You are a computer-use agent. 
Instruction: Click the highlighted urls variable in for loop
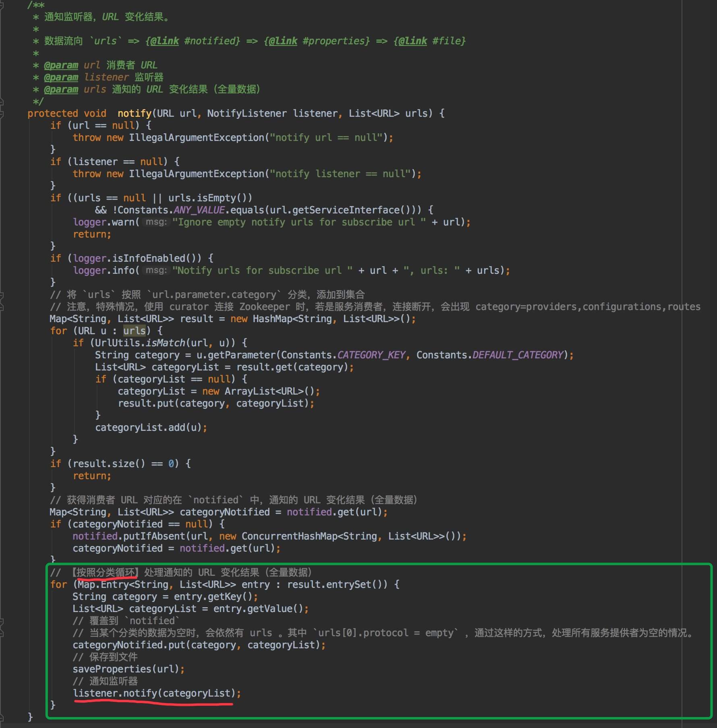coord(134,331)
